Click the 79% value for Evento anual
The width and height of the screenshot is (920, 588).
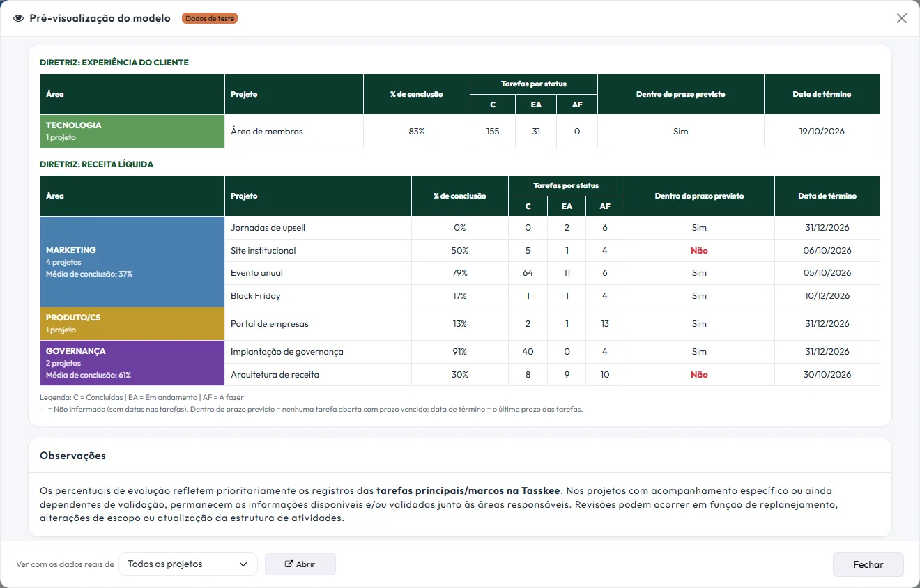click(x=460, y=273)
